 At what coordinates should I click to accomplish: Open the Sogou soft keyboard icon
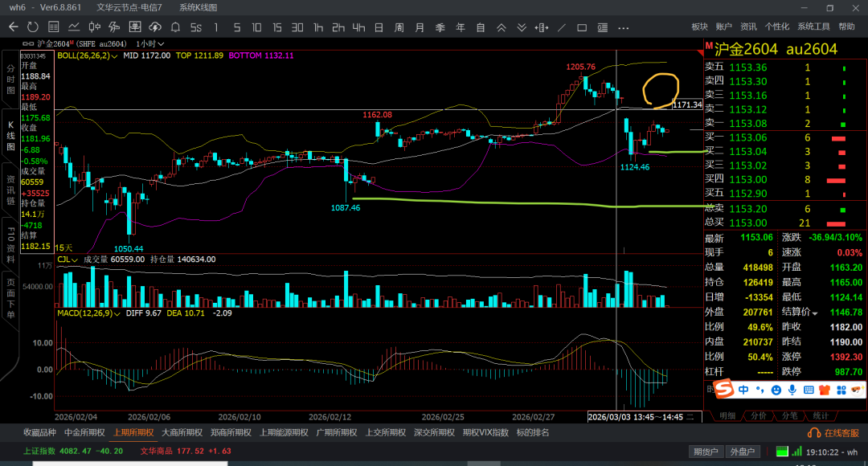point(809,390)
